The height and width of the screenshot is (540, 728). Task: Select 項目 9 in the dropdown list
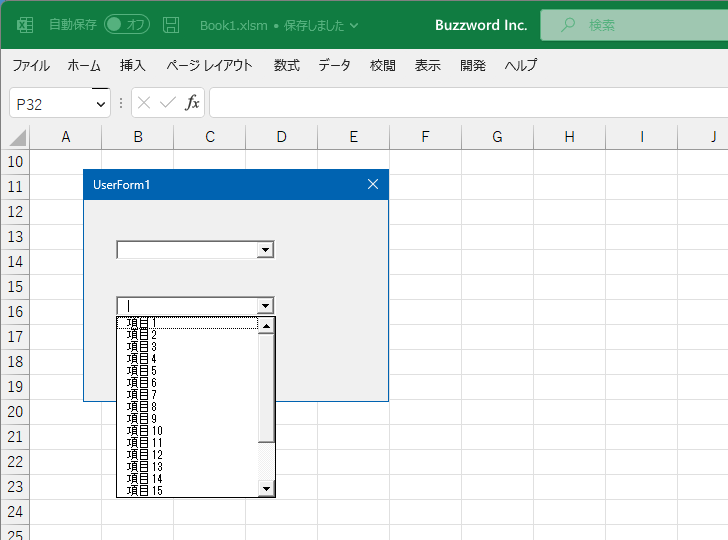pyautogui.click(x=188, y=419)
